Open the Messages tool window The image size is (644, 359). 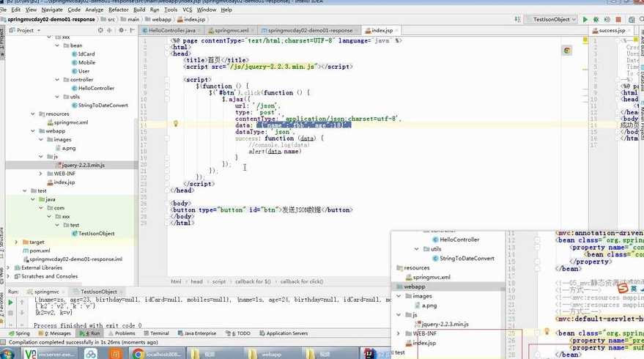55,333
